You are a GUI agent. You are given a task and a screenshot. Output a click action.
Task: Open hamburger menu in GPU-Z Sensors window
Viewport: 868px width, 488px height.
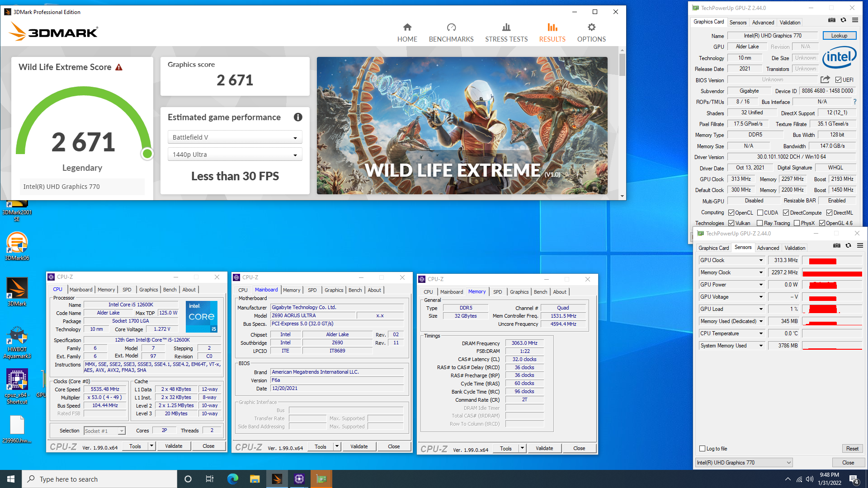[x=860, y=245]
